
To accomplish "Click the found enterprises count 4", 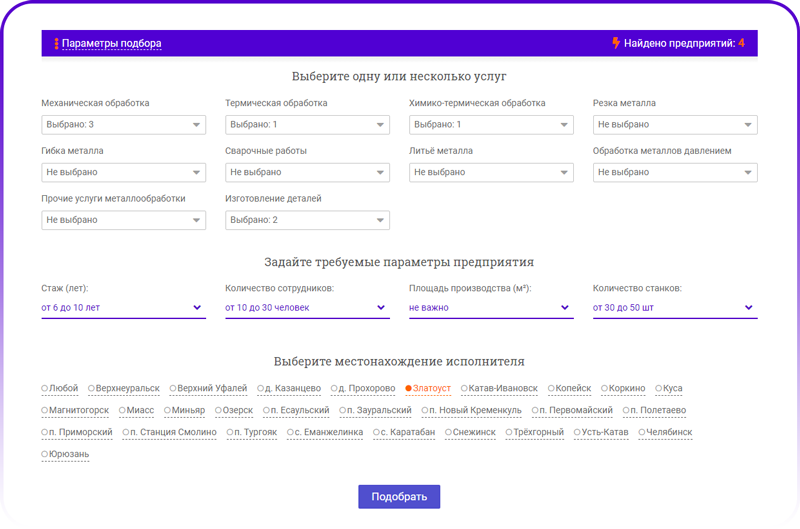I will 741,43.
